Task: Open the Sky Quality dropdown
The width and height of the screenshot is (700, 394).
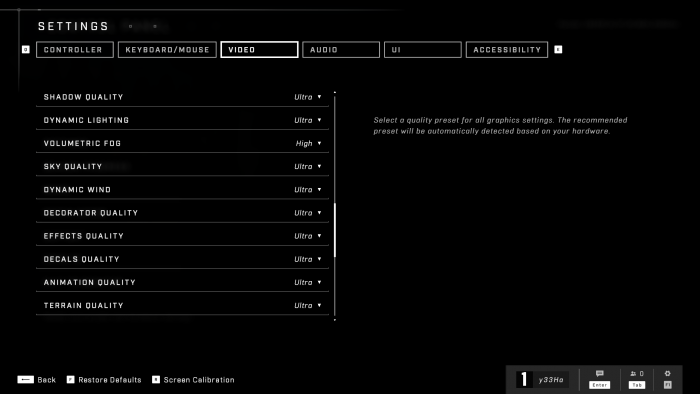Action: tap(308, 166)
